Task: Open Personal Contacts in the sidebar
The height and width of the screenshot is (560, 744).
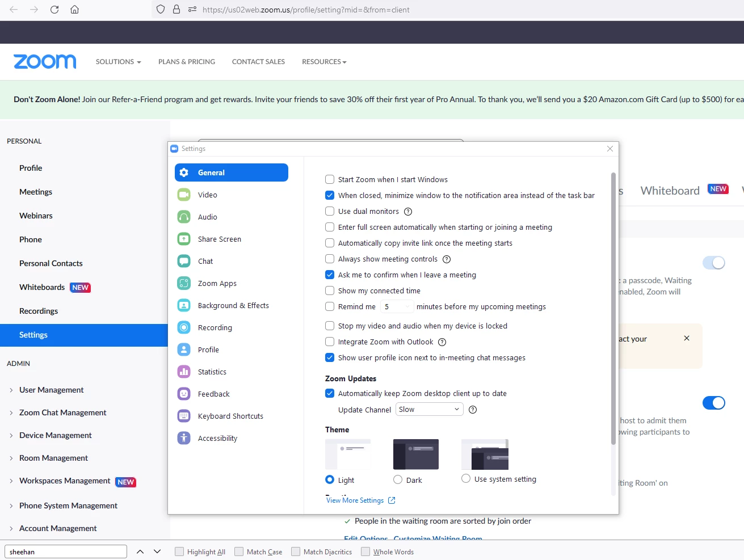Action: pos(51,263)
